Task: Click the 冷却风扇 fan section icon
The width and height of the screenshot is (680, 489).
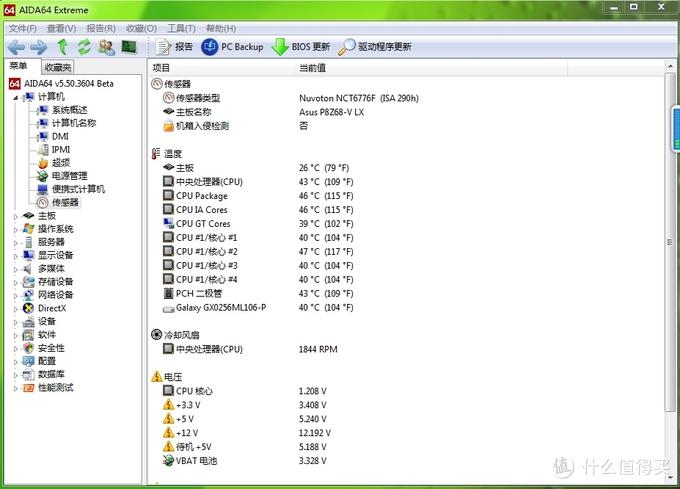Action: pos(156,335)
